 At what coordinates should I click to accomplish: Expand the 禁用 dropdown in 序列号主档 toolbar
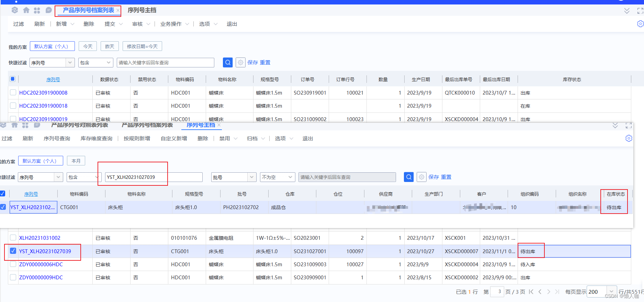click(236, 139)
